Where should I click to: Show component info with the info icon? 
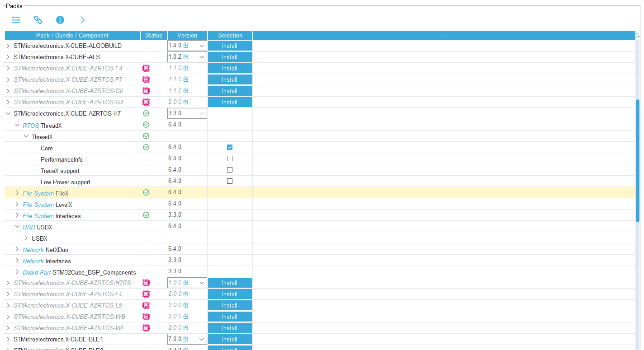tap(60, 20)
